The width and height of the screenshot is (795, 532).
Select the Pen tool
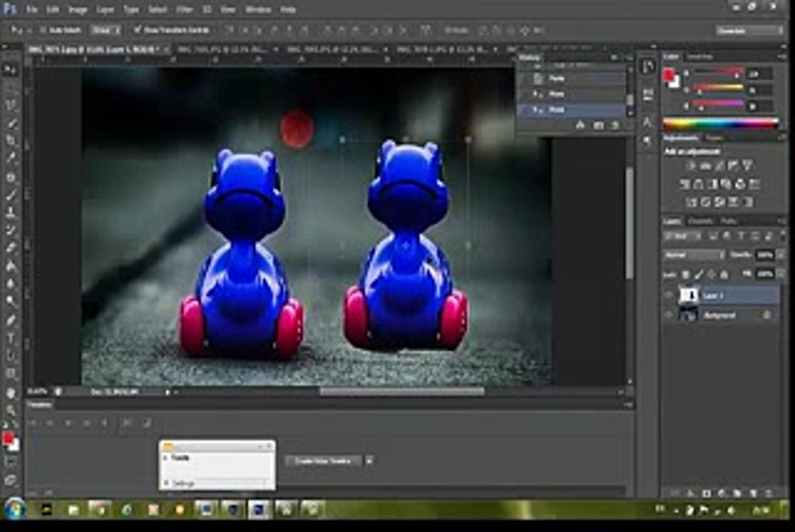point(10,319)
